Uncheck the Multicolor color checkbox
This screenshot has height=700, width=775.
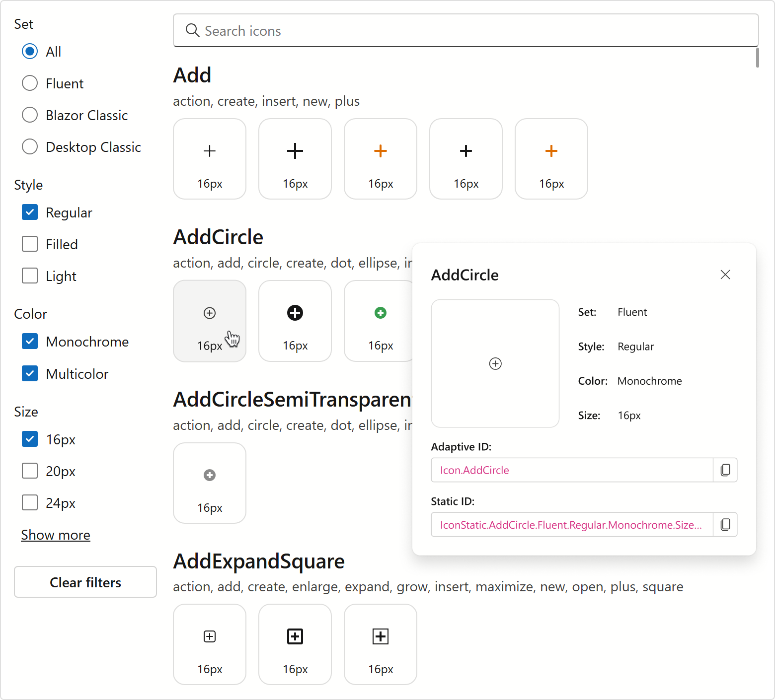[30, 373]
